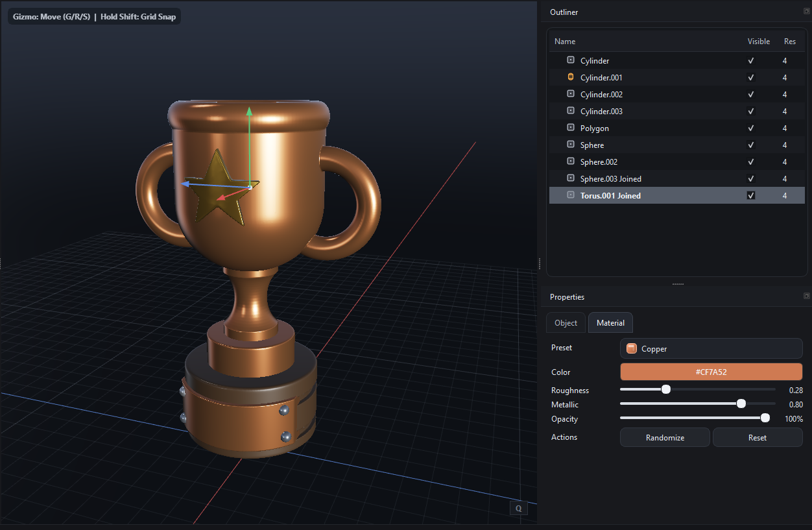Click the #CF7A52 color swatch
Image resolution: width=812 pixels, height=530 pixels.
(711, 371)
